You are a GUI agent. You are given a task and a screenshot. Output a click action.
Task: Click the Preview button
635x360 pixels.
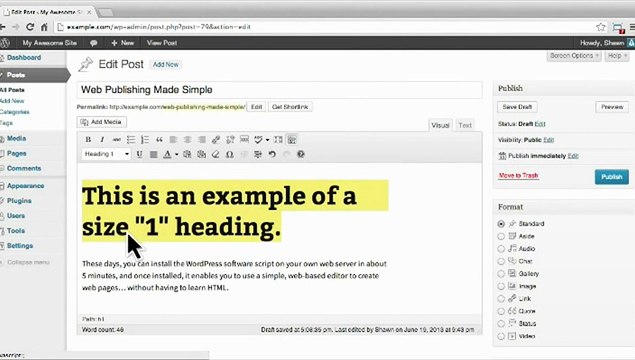click(612, 107)
